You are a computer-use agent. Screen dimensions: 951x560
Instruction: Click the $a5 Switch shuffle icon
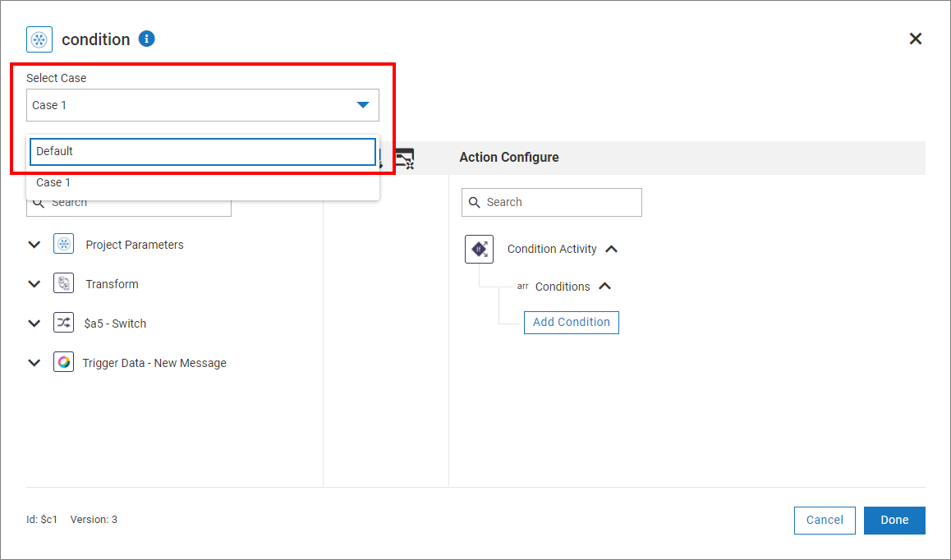pos(64,324)
